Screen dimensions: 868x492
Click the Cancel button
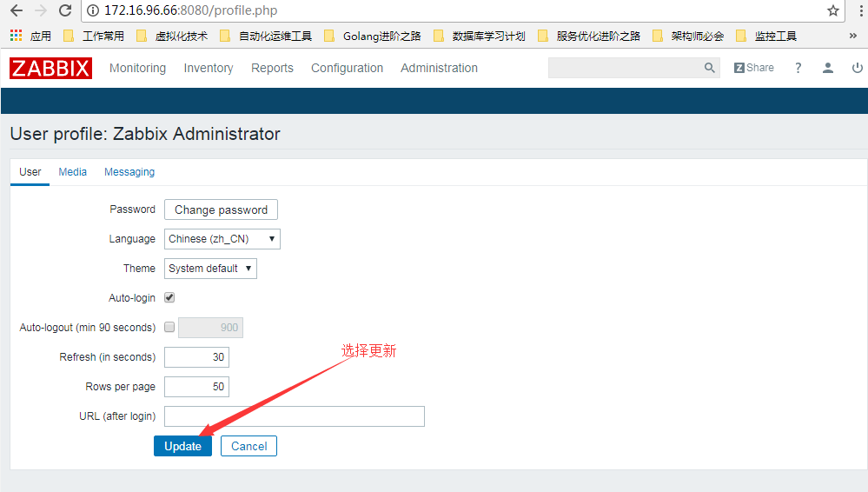(x=248, y=446)
